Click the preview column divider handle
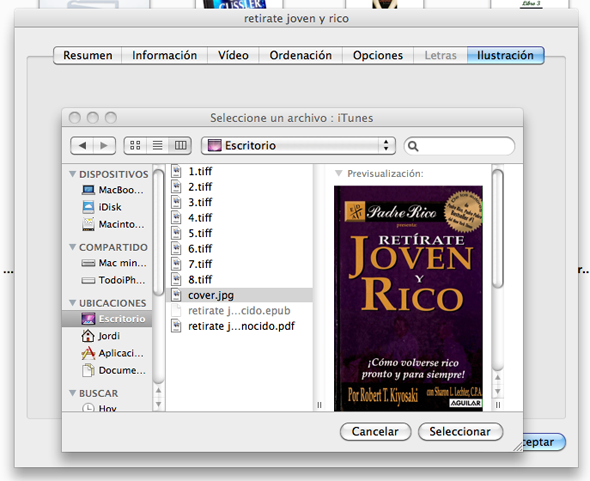The height and width of the screenshot is (481, 590). click(x=498, y=405)
